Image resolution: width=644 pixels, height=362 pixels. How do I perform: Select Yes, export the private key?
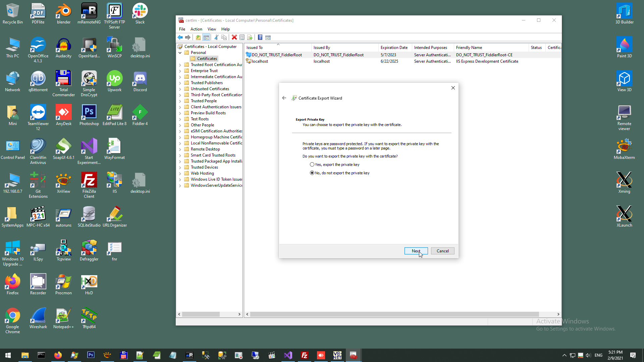(312, 165)
